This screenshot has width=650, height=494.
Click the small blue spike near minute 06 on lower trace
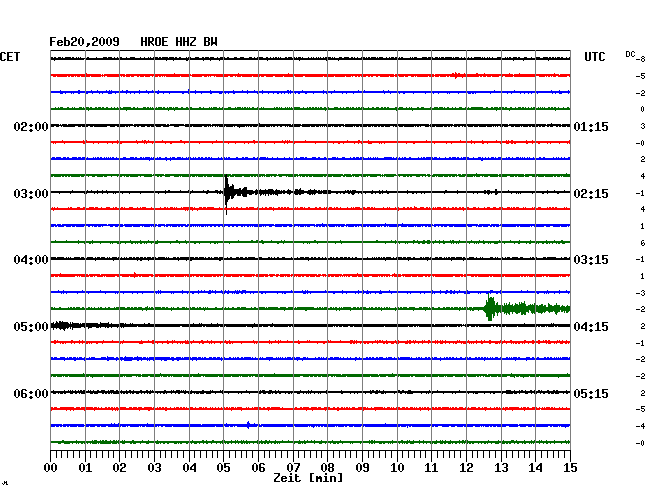(249, 425)
